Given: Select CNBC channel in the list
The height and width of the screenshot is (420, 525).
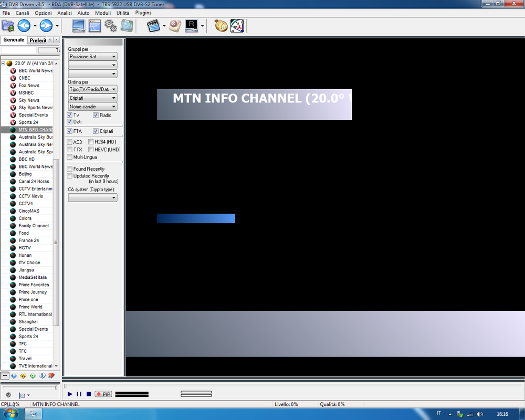Looking at the screenshot, I should click(25, 78).
